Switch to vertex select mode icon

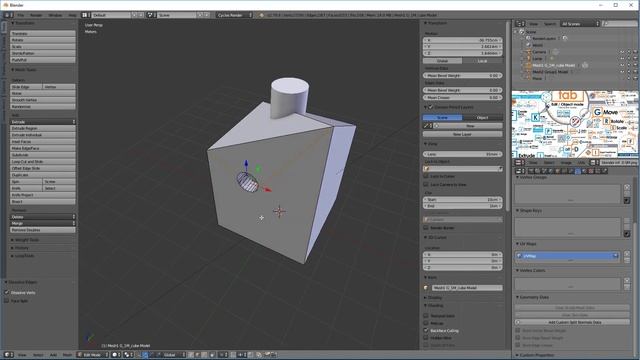191,355
